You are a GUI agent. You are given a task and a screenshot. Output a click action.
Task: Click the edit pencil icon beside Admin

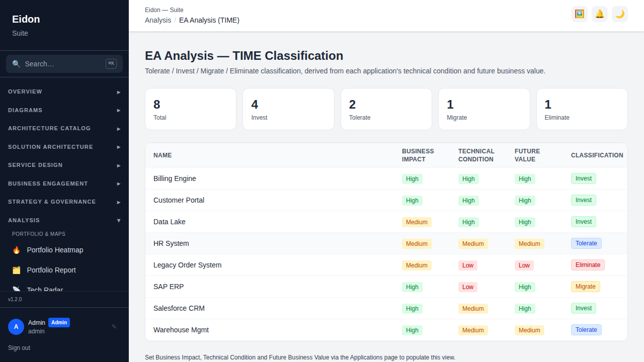114,326
